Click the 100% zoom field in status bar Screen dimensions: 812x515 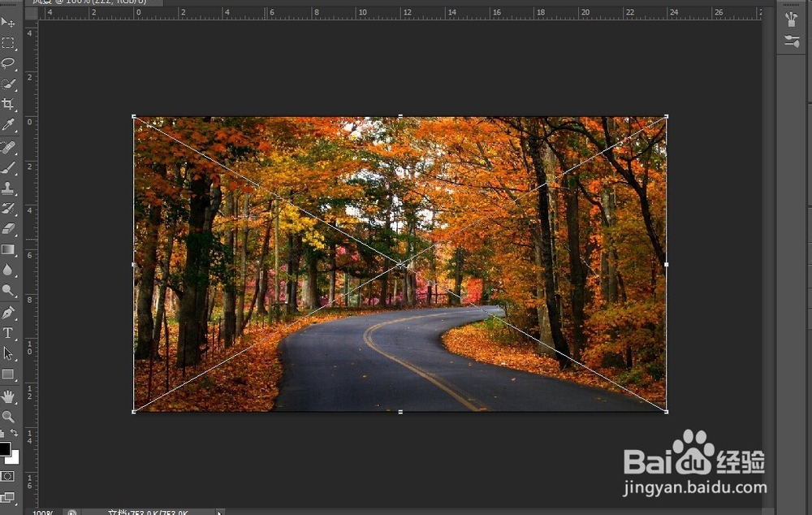click(x=44, y=512)
